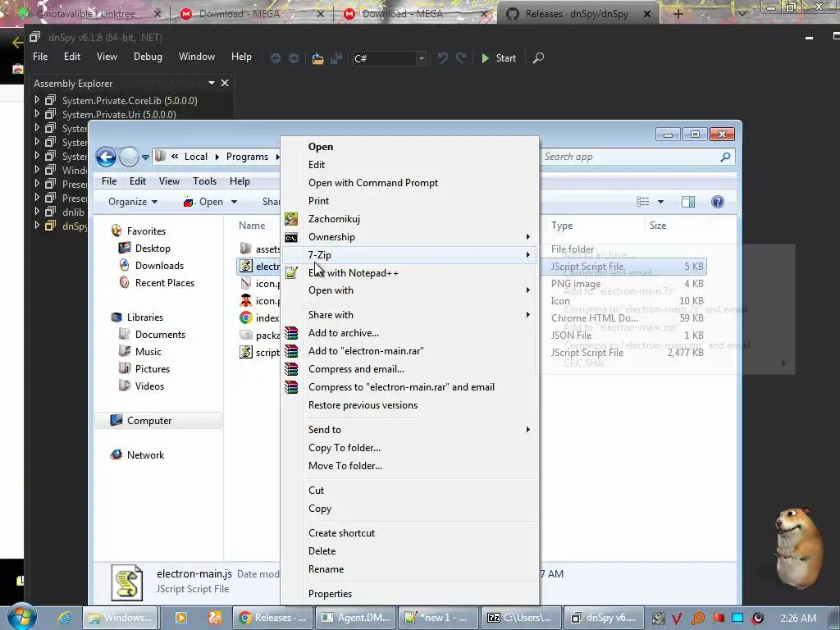
Task: Expand the Share with submenu
Action: point(410,315)
